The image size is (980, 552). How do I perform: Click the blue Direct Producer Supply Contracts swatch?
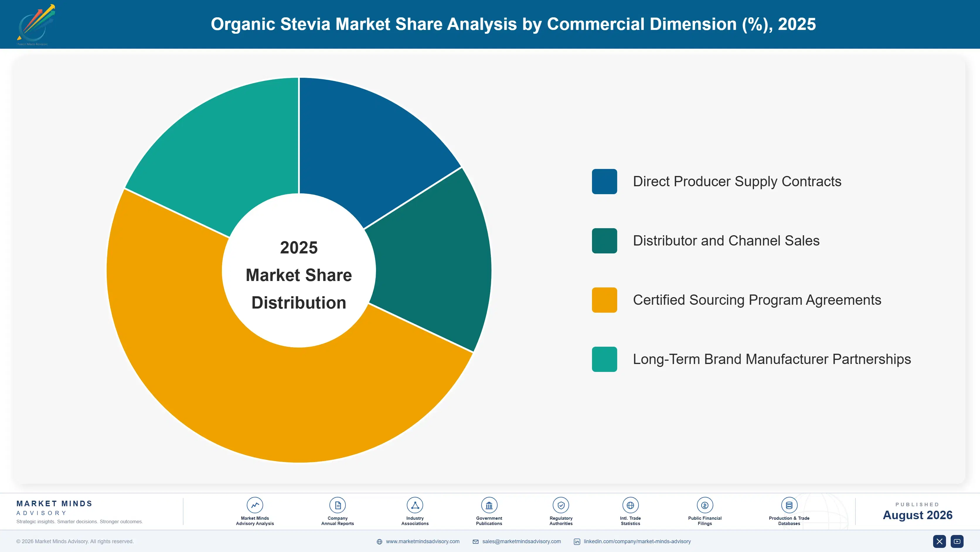click(604, 182)
